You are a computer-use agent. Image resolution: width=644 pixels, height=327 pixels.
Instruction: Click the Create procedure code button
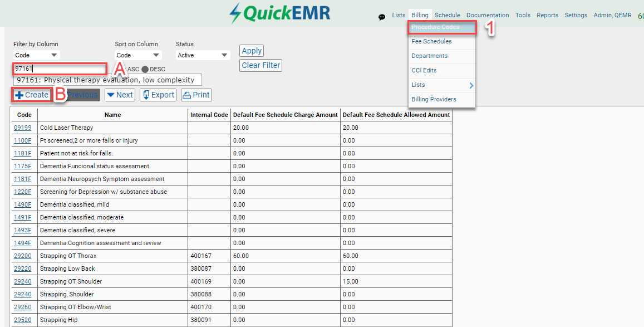(32, 95)
